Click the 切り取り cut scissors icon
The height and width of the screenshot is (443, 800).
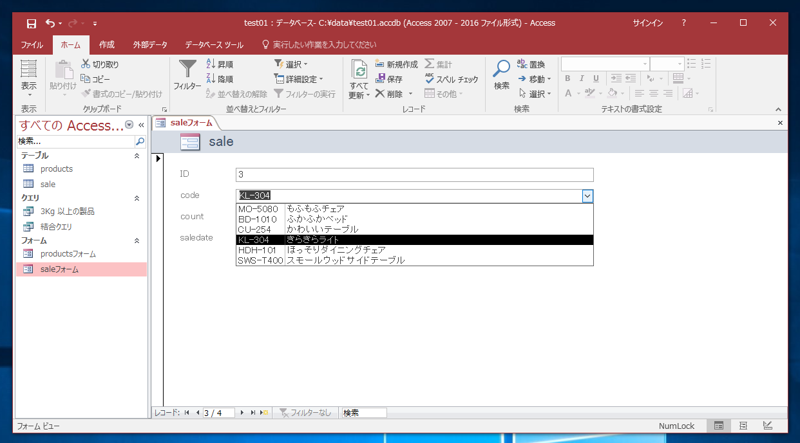(x=85, y=64)
